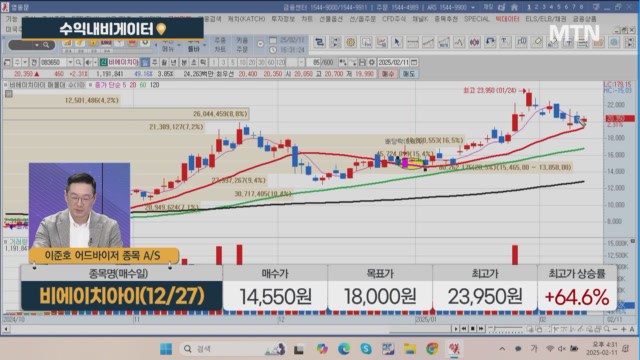Open the calendar icon beside 2025/02/11
The height and width of the screenshot is (360, 640).
click(x=414, y=62)
